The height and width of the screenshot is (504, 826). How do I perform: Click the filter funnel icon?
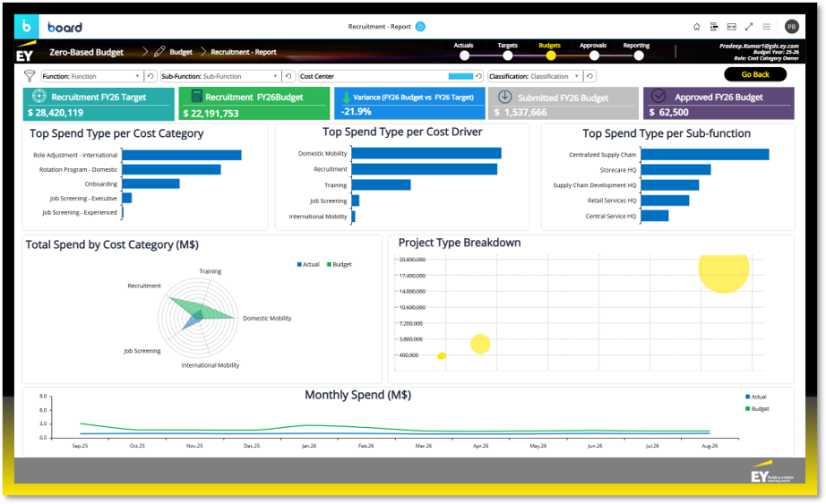point(30,76)
